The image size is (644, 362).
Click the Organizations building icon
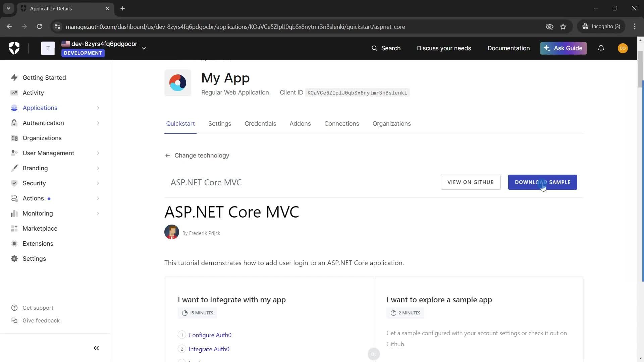tap(14, 138)
